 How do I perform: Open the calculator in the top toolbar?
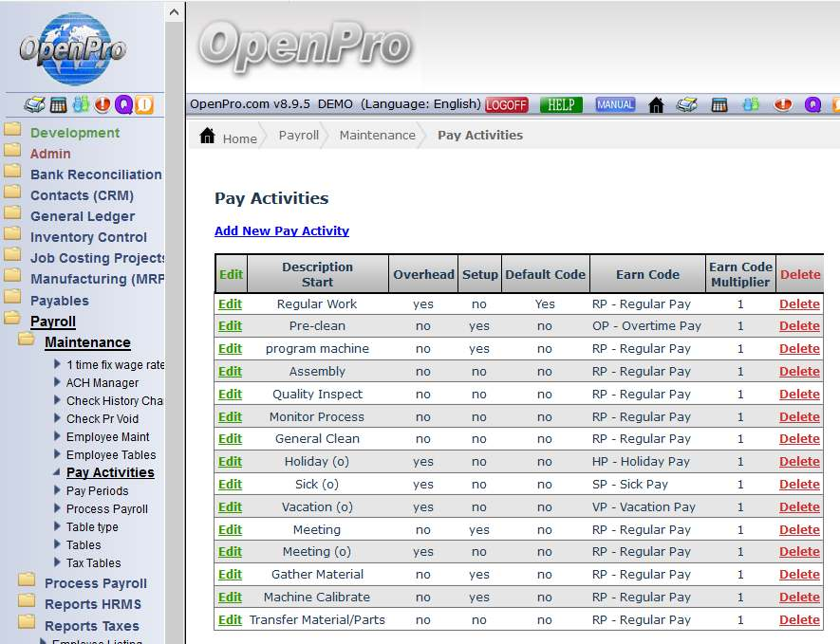[x=719, y=104]
